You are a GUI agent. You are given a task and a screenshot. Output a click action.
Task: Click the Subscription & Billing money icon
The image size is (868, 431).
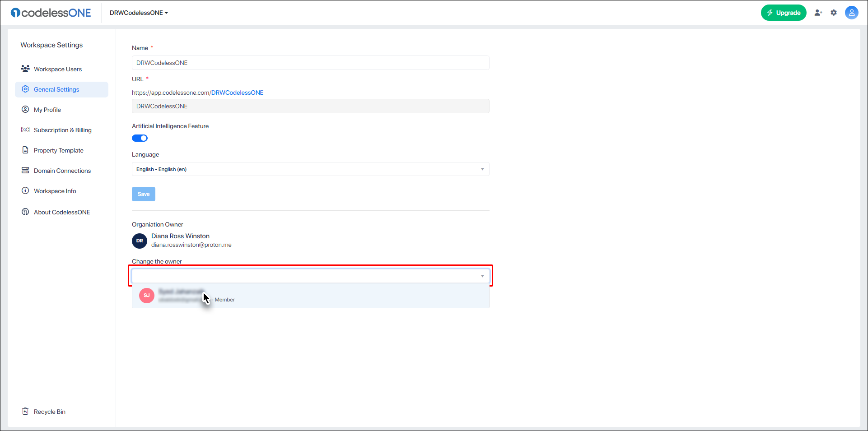pyautogui.click(x=25, y=130)
